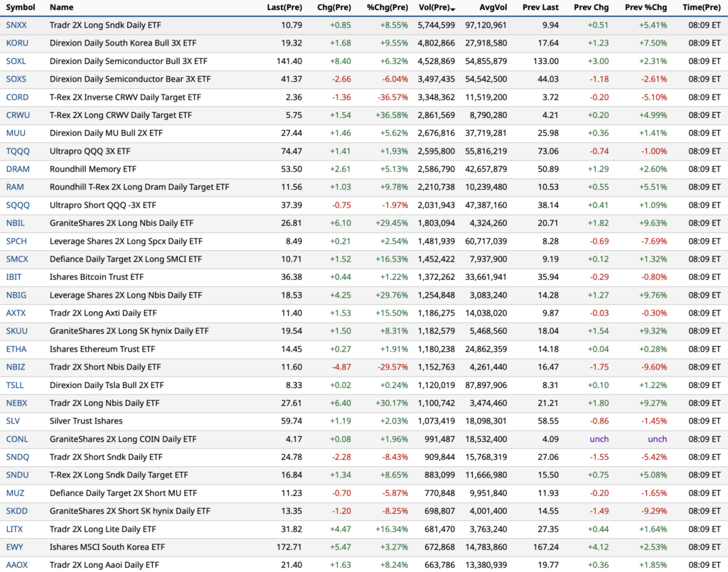This screenshot has width=728, height=572.
Task: Open the SLV symbol link
Action: [x=13, y=421]
